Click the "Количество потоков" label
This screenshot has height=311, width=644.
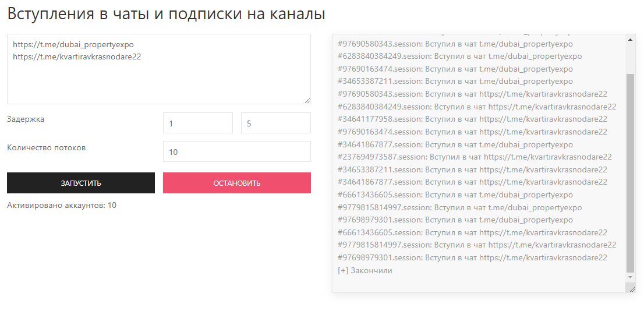(x=47, y=147)
